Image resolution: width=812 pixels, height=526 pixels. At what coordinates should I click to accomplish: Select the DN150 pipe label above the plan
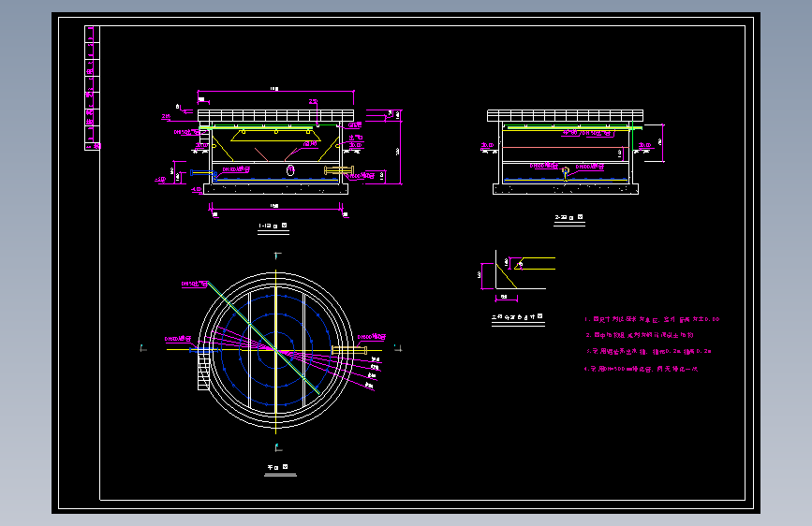pos(194,284)
